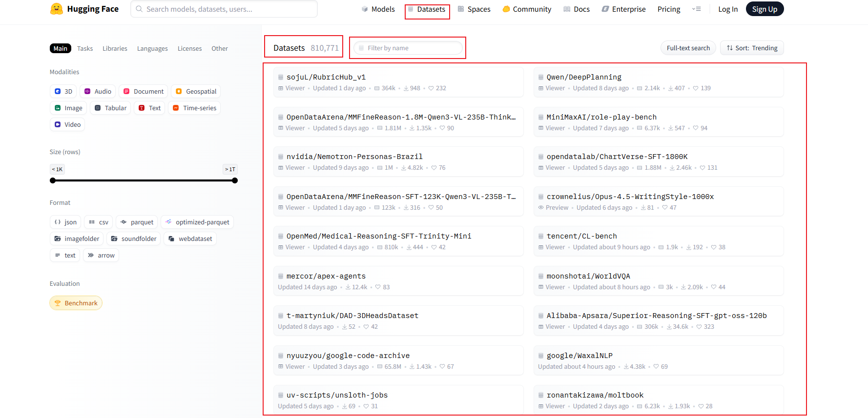Go to Pricing
This screenshot has height=418, width=868.
point(669,9)
